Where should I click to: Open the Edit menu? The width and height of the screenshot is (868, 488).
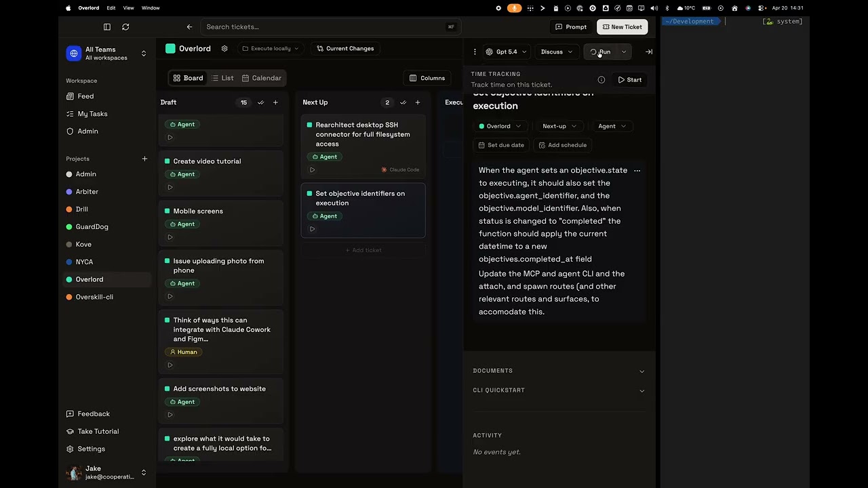[111, 8]
